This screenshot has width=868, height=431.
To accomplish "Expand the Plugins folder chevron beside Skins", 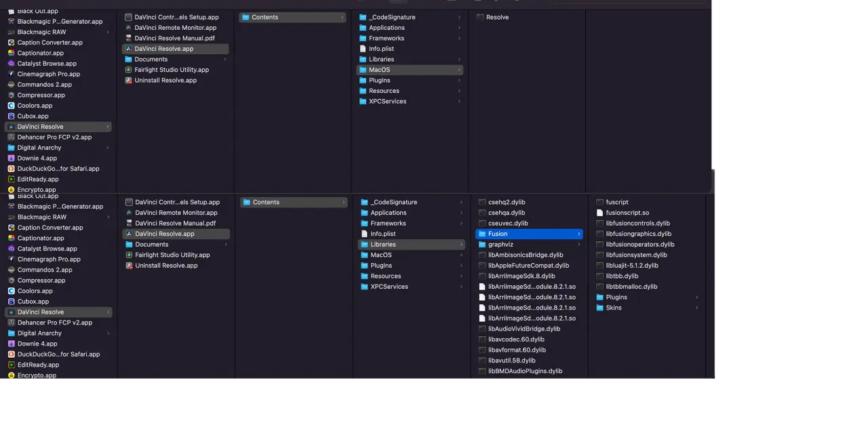I will [x=696, y=297].
